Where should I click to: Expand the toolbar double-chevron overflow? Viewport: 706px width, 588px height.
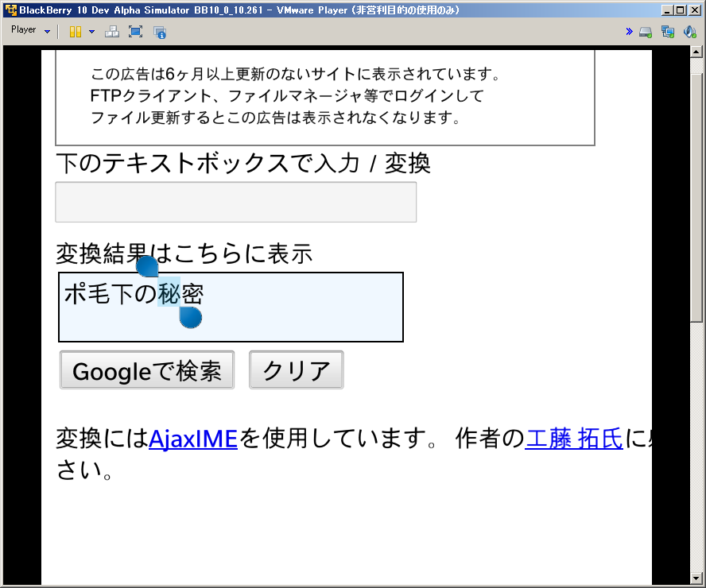click(x=629, y=32)
